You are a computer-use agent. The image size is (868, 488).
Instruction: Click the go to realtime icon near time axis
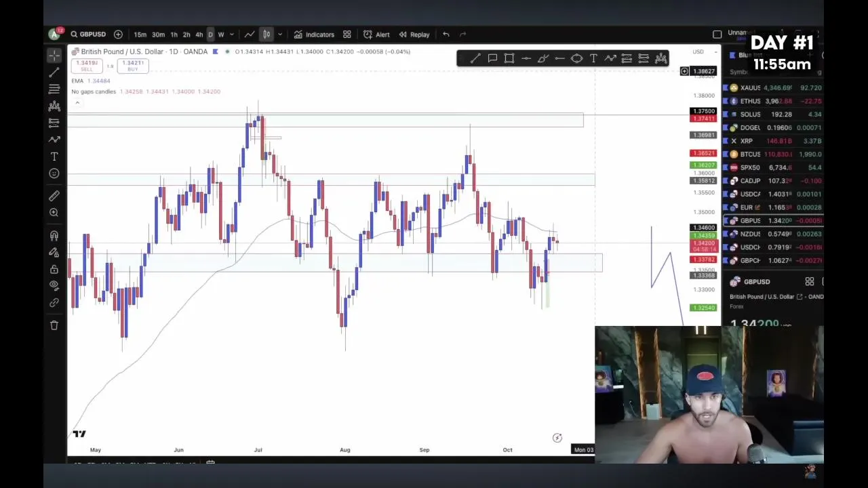pyautogui.click(x=557, y=438)
